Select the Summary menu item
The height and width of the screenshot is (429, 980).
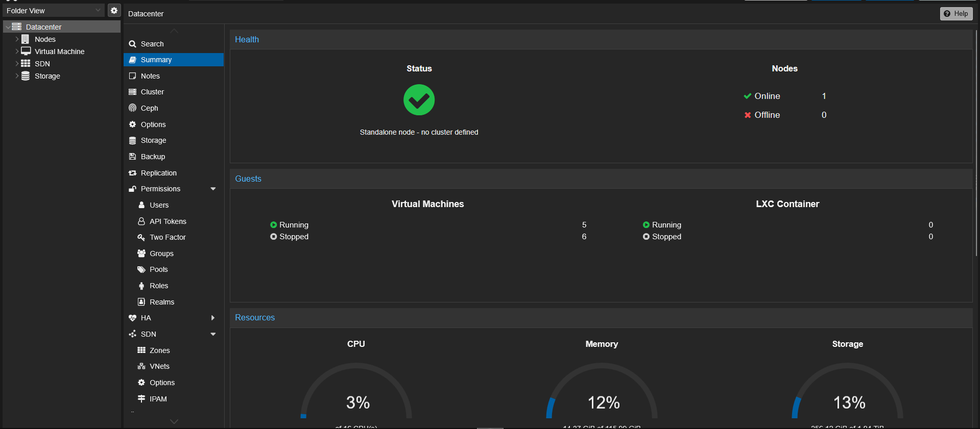(x=174, y=60)
